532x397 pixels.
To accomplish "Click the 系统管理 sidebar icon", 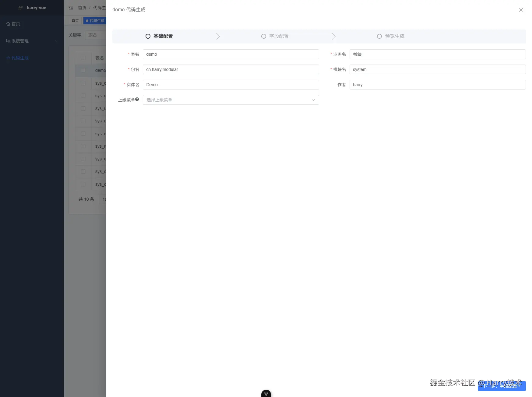I will click(8, 41).
